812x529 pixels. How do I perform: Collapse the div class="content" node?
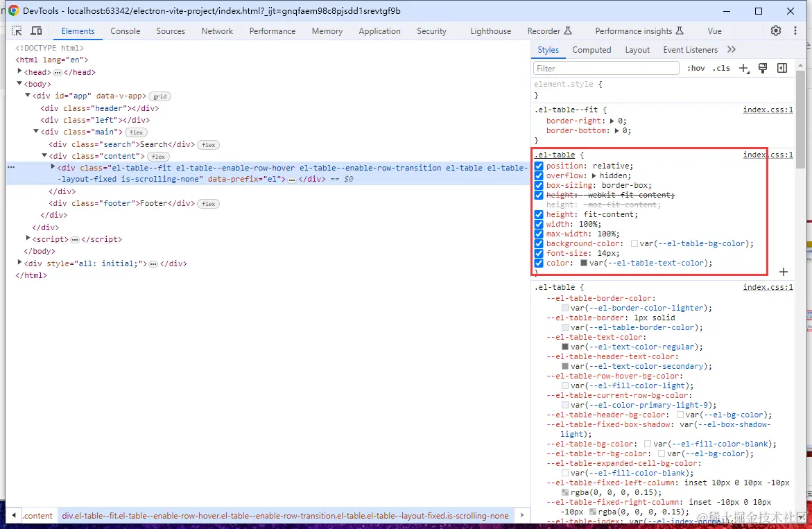click(44, 155)
